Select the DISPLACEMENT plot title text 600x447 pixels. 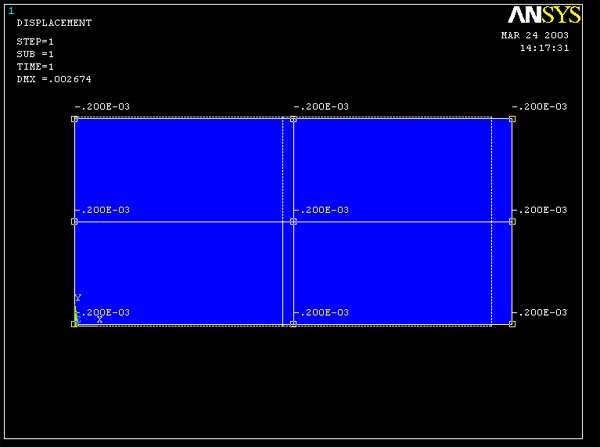[54, 23]
